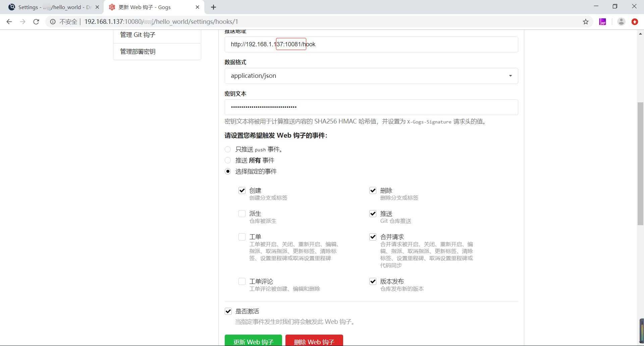Uncheck the 删除 event checkbox
Image resolution: width=644 pixels, height=346 pixels.
(x=373, y=191)
